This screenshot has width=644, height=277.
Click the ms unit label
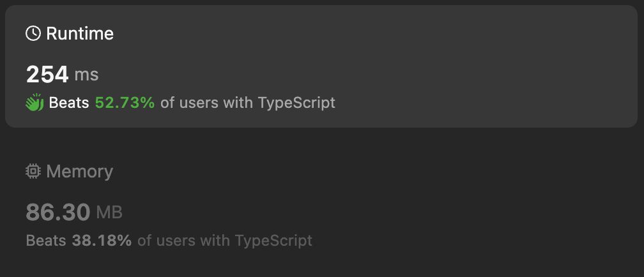pyautogui.click(x=87, y=75)
